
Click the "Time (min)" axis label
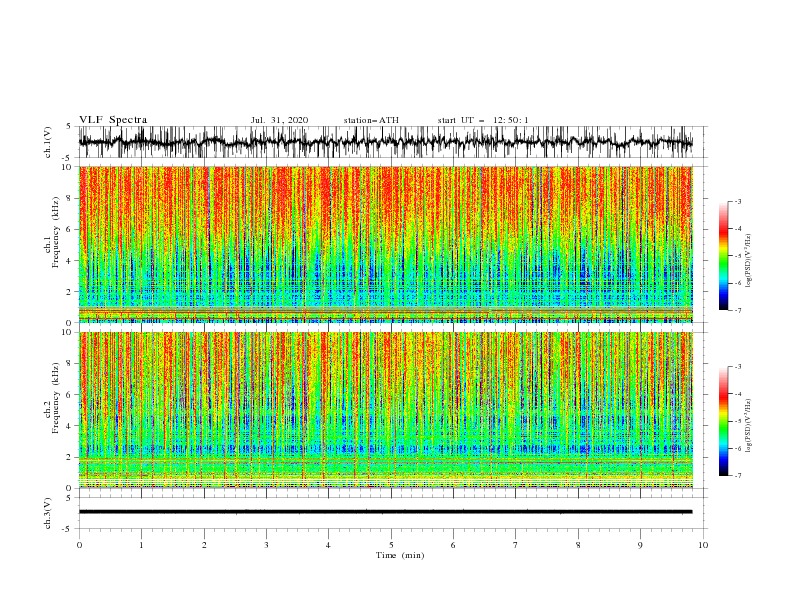(x=400, y=555)
